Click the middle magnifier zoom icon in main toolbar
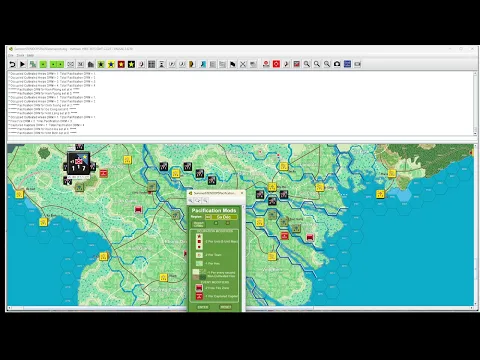 point(317,64)
